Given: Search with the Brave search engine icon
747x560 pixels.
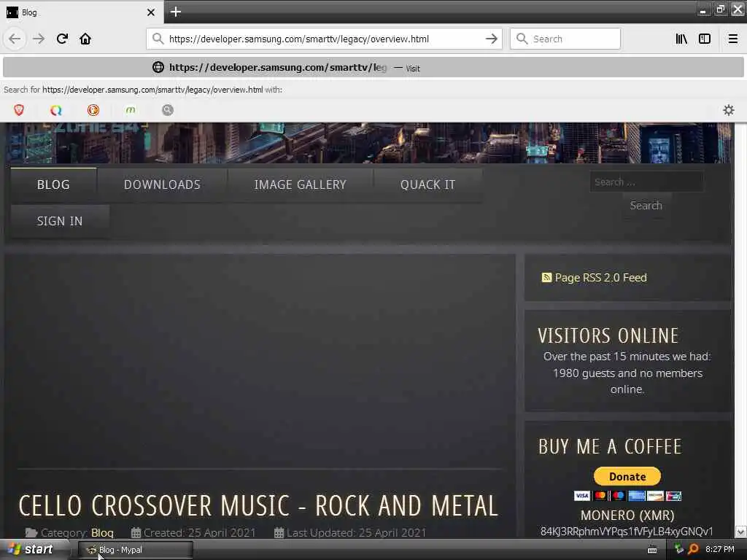Looking at the screenshot, I should coord(19,110).
